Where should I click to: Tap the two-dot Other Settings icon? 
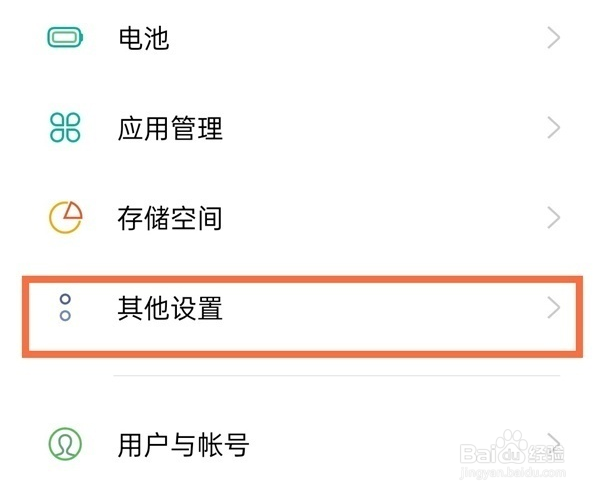click(x=65, y=307)
